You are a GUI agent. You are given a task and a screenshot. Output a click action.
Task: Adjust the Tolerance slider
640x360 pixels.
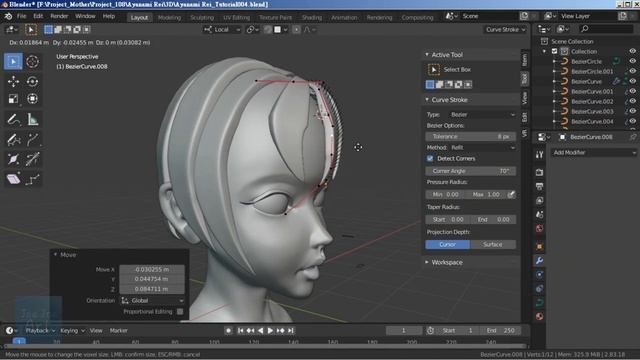471,137
